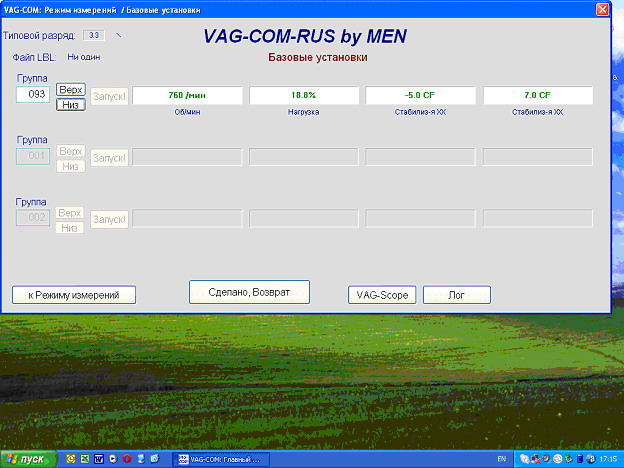Open Word from the Quick Launch bar

coord(98,459)
